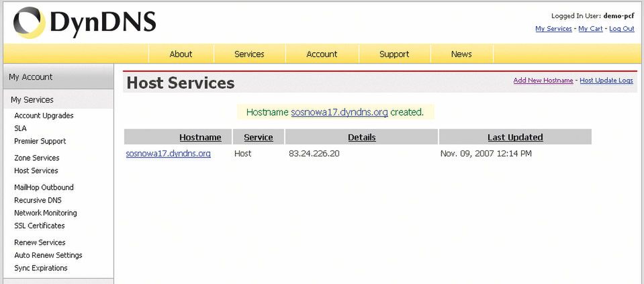Click the Log Out link
The height and width of the screenshot is (284, 644).
click(x=621, y=29)
